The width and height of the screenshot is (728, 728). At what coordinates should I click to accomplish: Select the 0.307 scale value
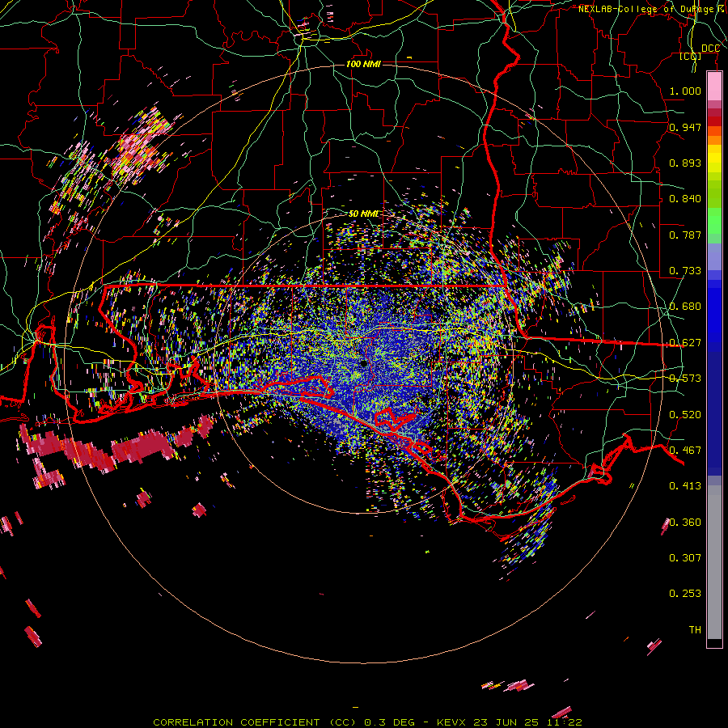[685, 557]
